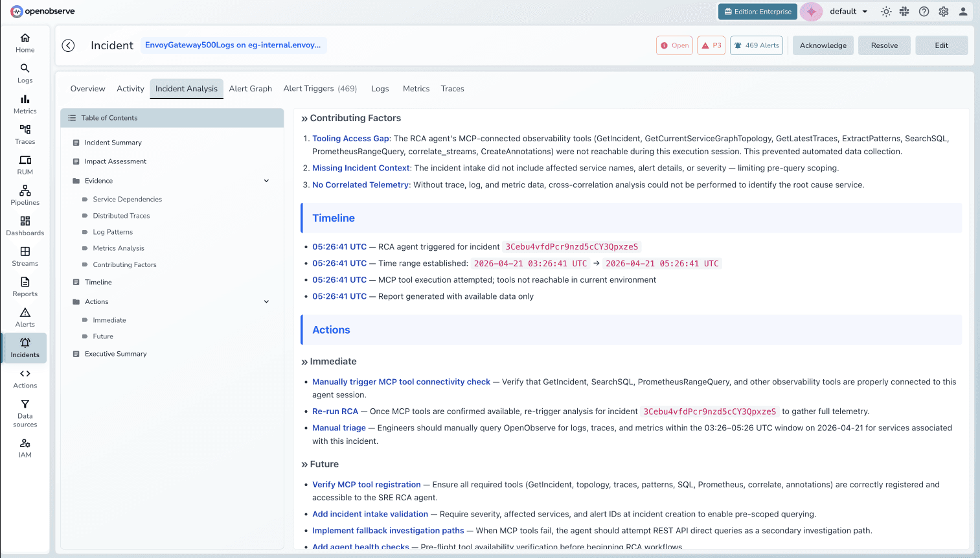The height and width of the screenshot is (558, 980).
Task: Jump to Immediate in contents
Action: point(109,320)
